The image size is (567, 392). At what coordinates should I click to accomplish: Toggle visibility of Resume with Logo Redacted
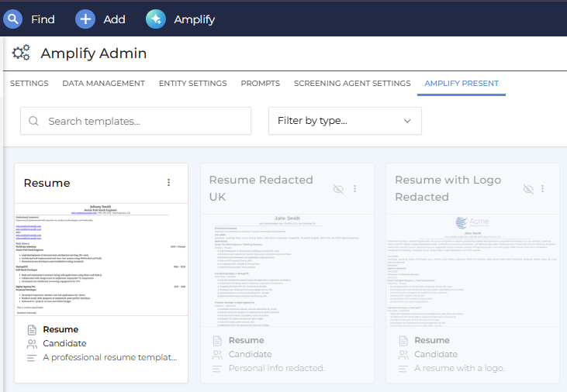[x=528, y=188]
